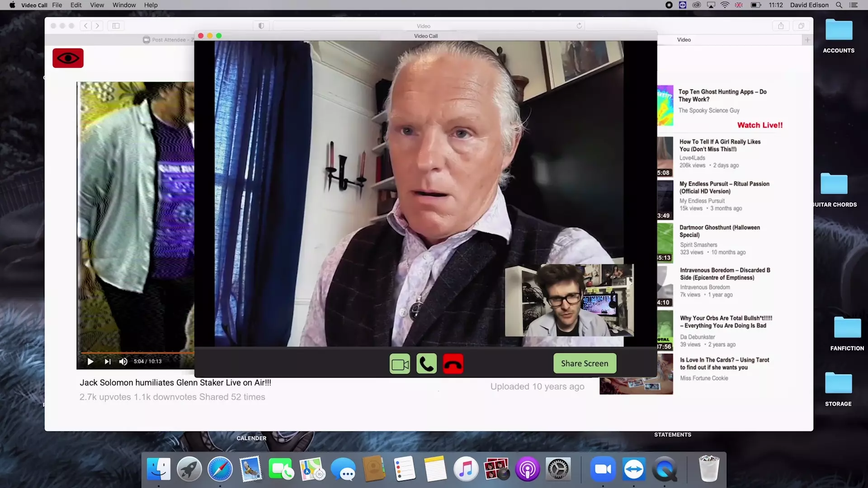Open a new Safari tab with plus
Screen dimensions: 868x488
[807, 40]
